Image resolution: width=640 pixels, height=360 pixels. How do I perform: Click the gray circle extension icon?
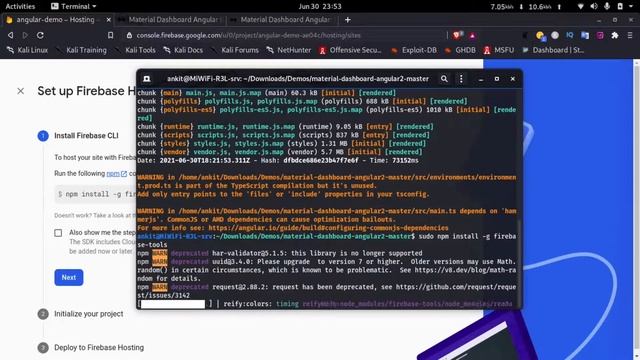pyautogui.click(x=555, y=36)
